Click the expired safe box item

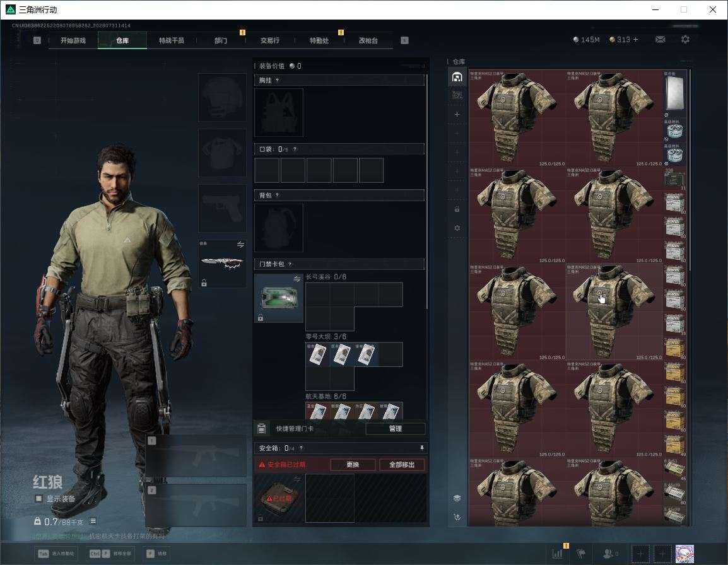point(279,498)
